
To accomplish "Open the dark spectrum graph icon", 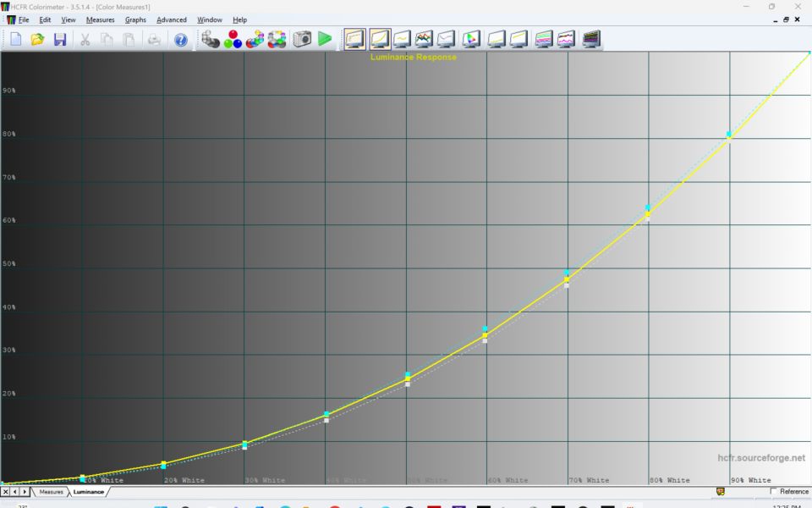I will (591, 40).
